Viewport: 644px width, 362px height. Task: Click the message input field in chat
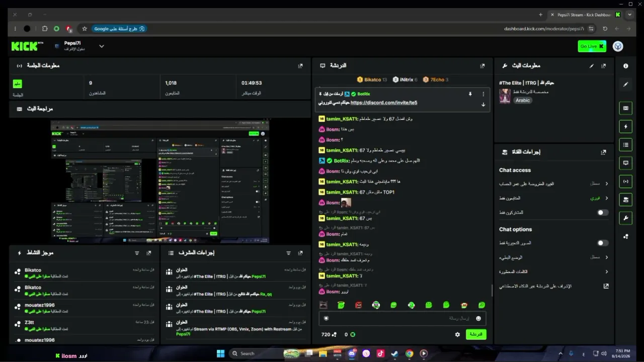point(402,318)
